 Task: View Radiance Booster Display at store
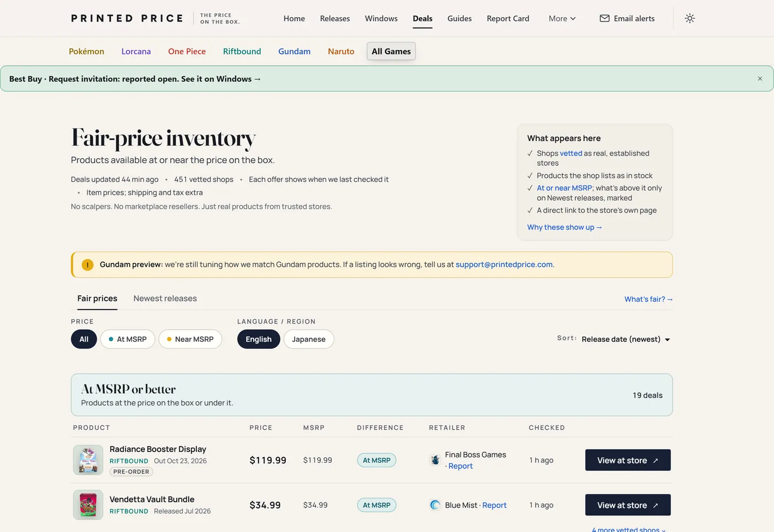(628, 460)
